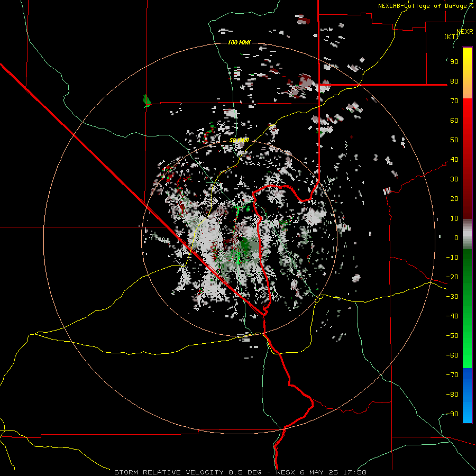Viewport: 476px width, 476px height.
Task: Click the positive 90 scale value
Action: click(x=454, y=62)
